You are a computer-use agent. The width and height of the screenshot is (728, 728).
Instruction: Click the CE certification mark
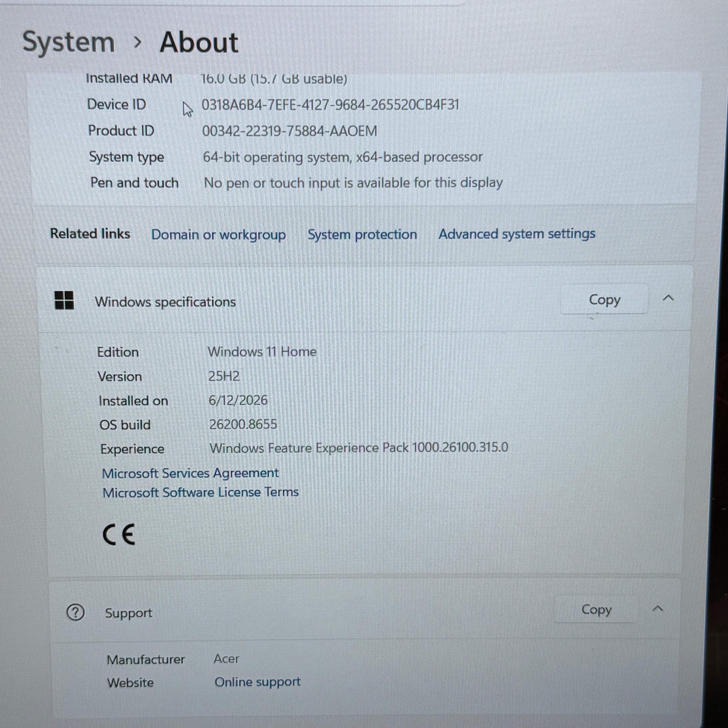(x=119, y=534)
